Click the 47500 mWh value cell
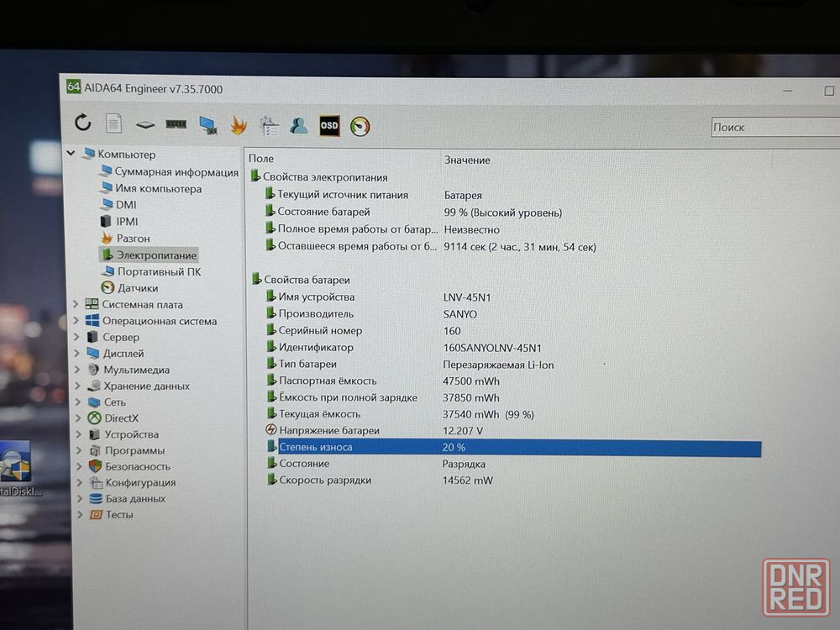Viewport: 840px width, 630px height. click(x=471, y=381)
